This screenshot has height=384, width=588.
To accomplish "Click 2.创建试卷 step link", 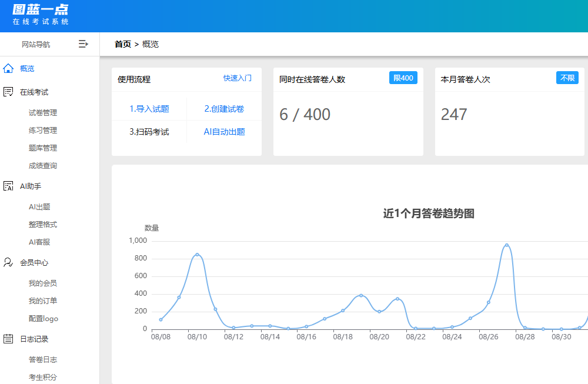I will 224,109.
